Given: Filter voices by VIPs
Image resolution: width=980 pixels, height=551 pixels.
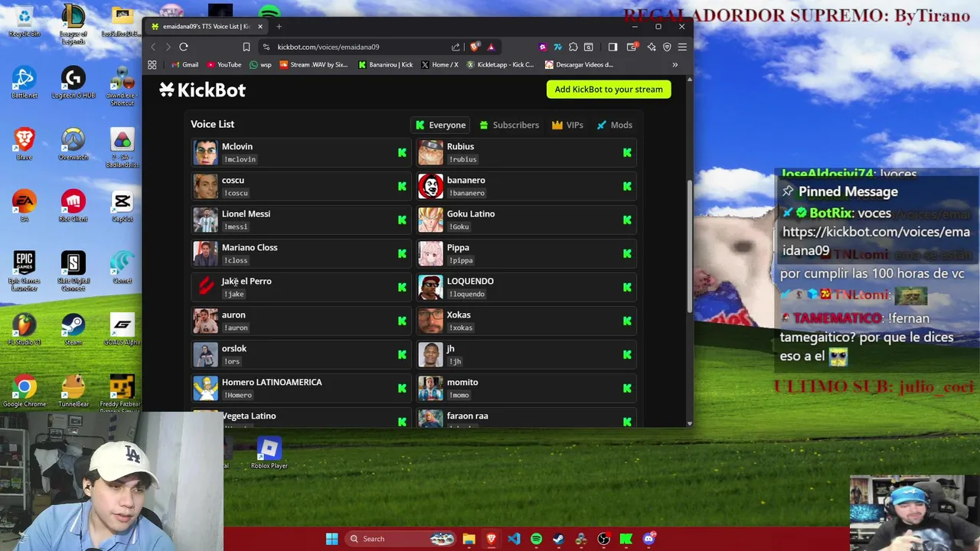Looking at the screenshot, I should click(x=567, y=125).
